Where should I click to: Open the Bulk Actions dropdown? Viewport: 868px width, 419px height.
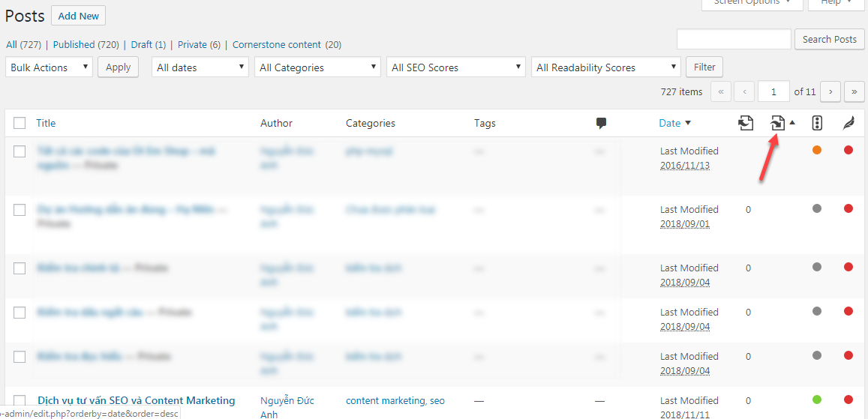point(50,67)
